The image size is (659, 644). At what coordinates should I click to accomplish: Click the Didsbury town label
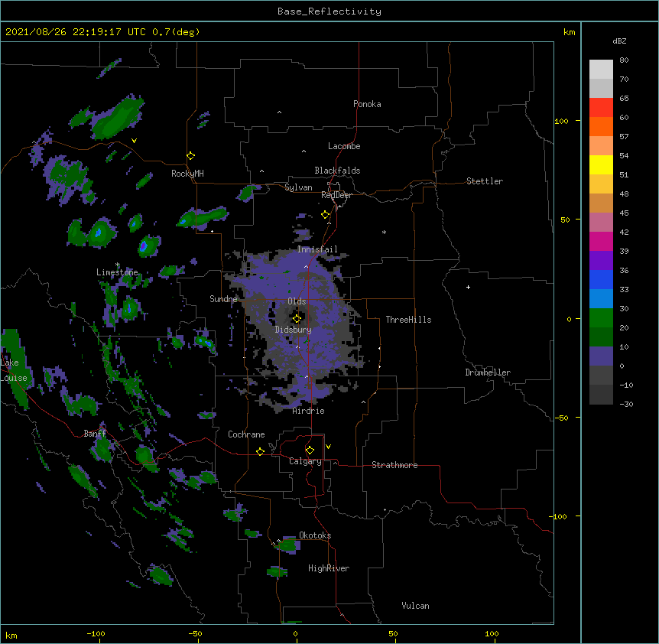294,330
